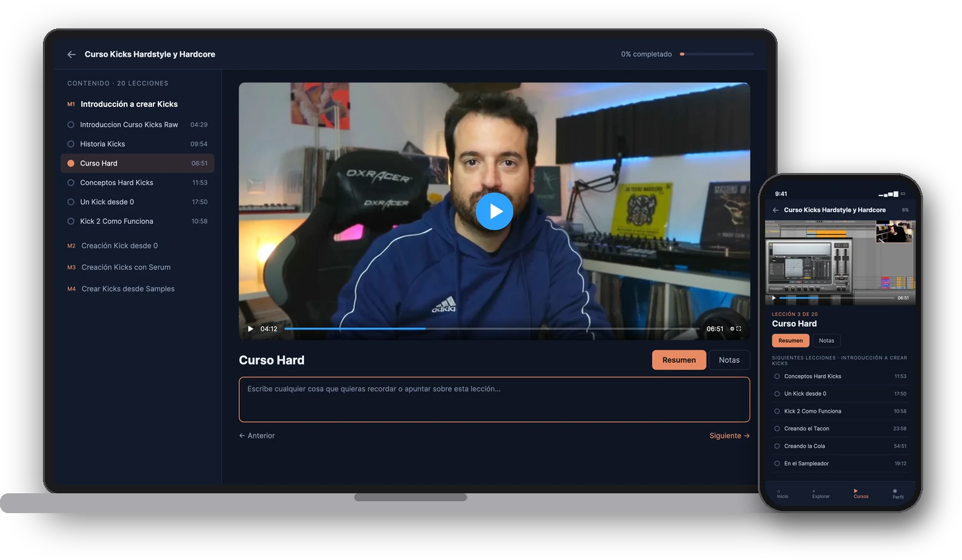The height and width of the screenshot is (560, 962).
Task: Enter fullscreen with the player's expand icon
Action: point(739,328)
